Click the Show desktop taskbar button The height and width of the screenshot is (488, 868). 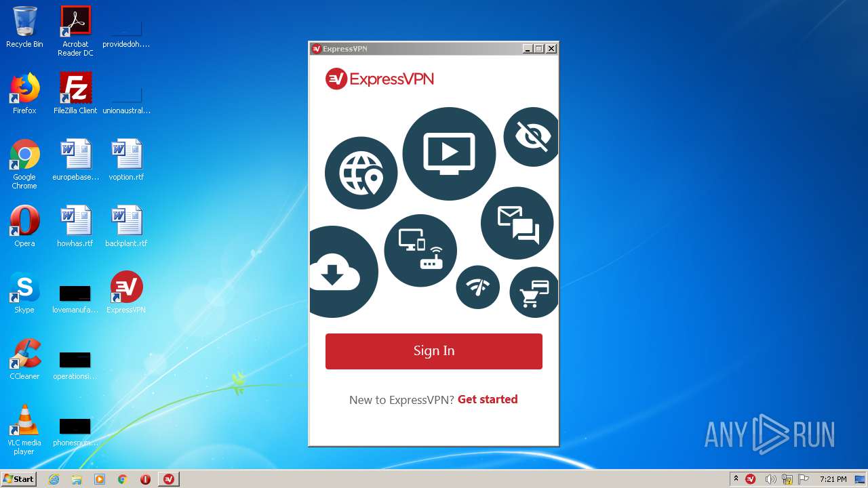tap(860, 479)
